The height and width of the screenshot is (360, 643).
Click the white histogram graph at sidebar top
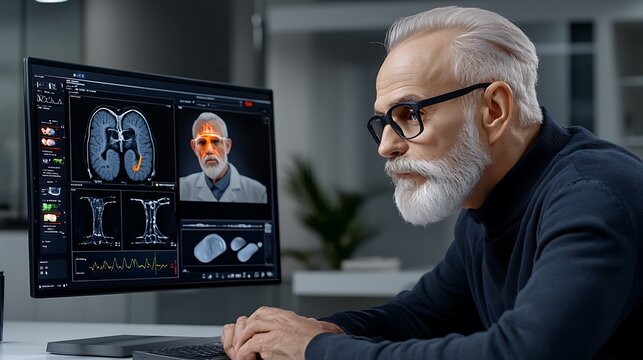click(49, 99)
